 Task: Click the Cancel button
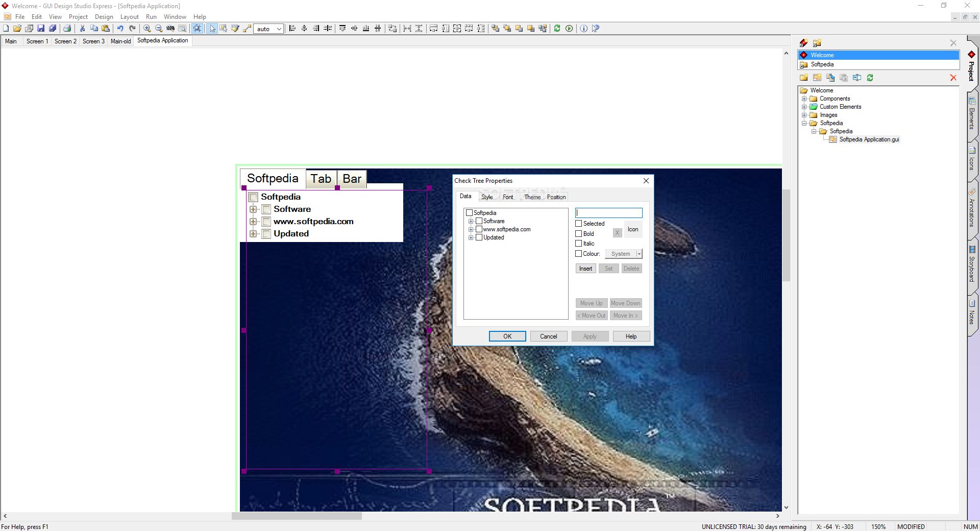[549, 336]
